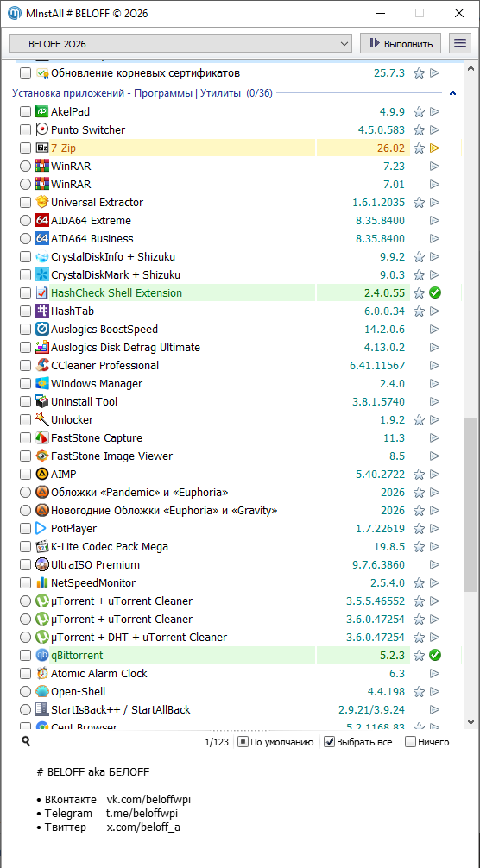
Task: Star the NetSpeedMonitor entry
Action: click(419, 583)
